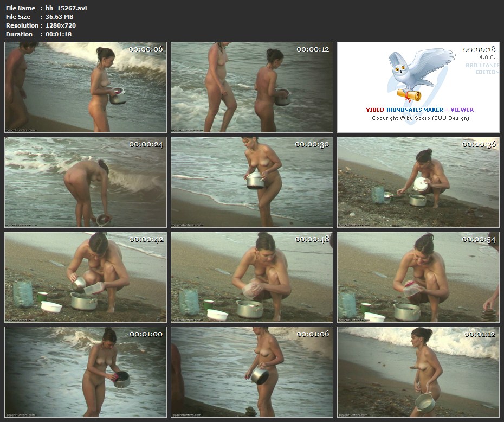Image resolution: width=504 pixels, height=422 pixels.
Task: Select the thumbnail stamped 00:01:06
Action: point(252,372)
